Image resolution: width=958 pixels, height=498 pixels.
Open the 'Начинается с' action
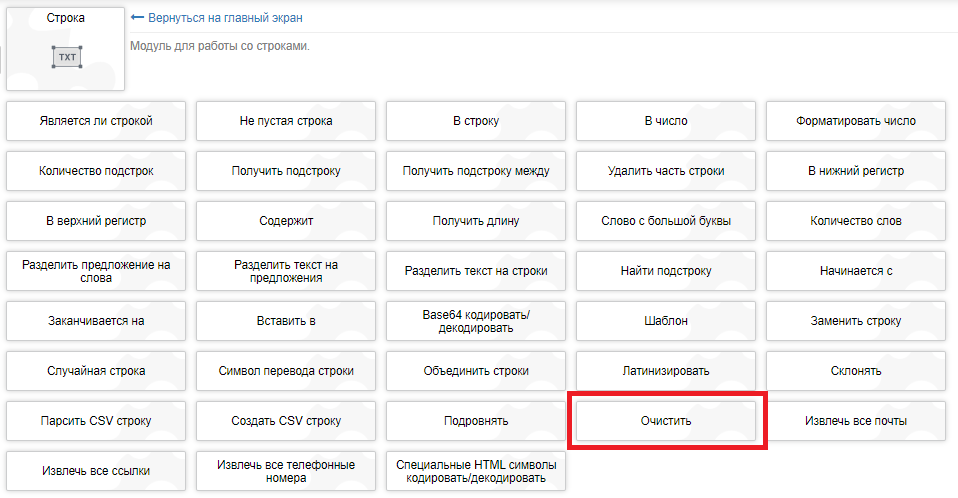tap(856, 271)
